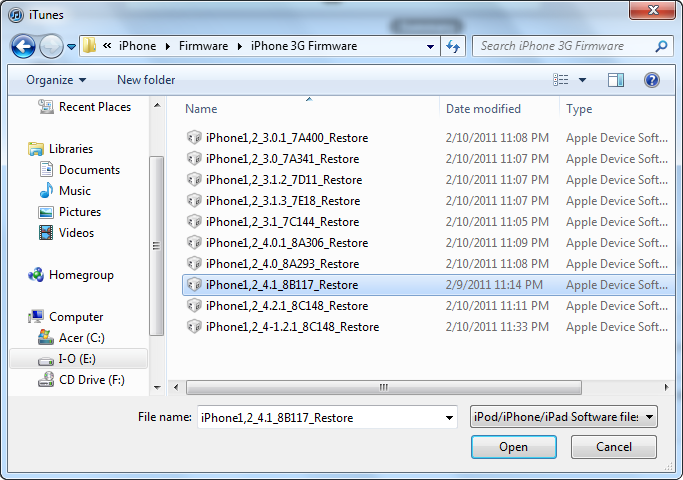This screenshot has width=683, height=480.
Task: Open the address bar history dropdown
Action: [430, 46]
